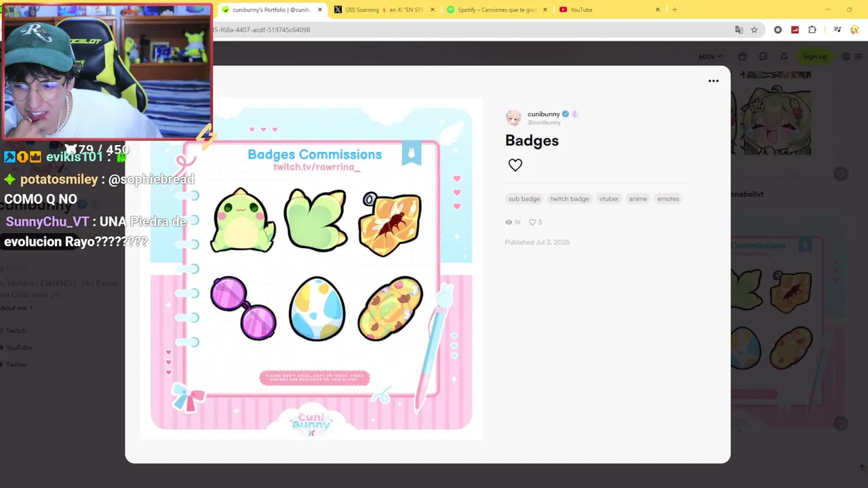Screen dimensions: 868x488
Task: Open the Chrome profile avatar
Action: point(854,30)
